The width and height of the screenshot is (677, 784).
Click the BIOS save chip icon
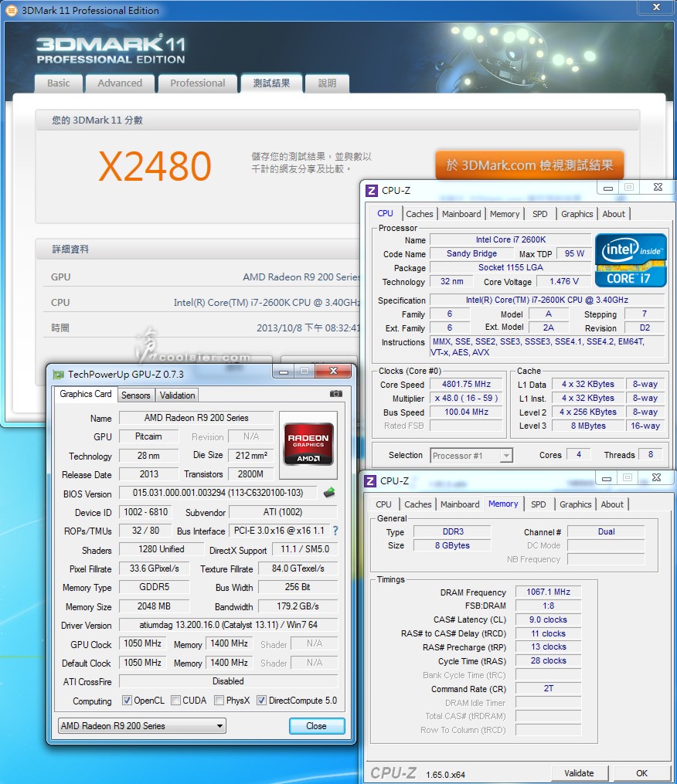329,493
